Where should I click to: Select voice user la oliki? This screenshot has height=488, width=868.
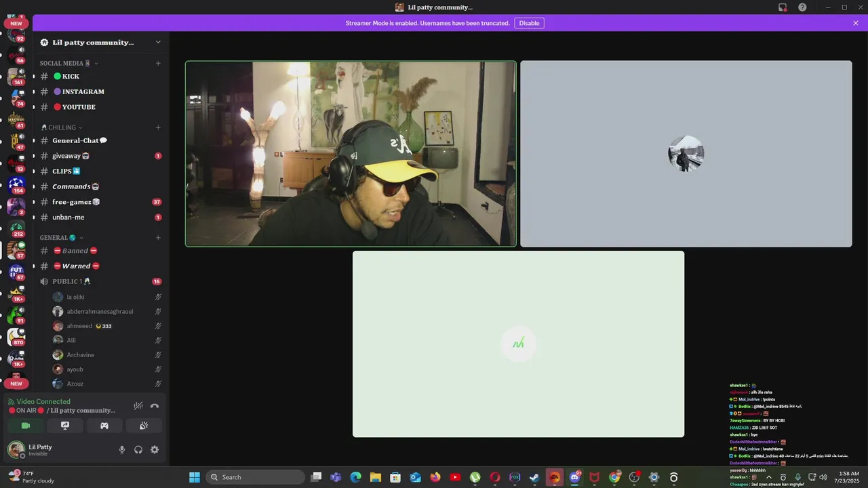point(107,297)
